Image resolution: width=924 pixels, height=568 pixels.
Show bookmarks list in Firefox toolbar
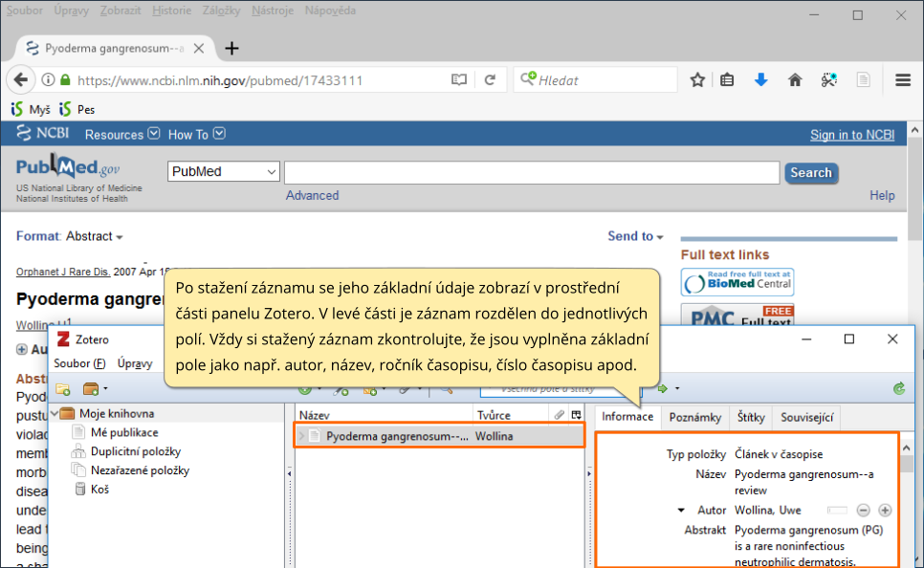[727, 80]
